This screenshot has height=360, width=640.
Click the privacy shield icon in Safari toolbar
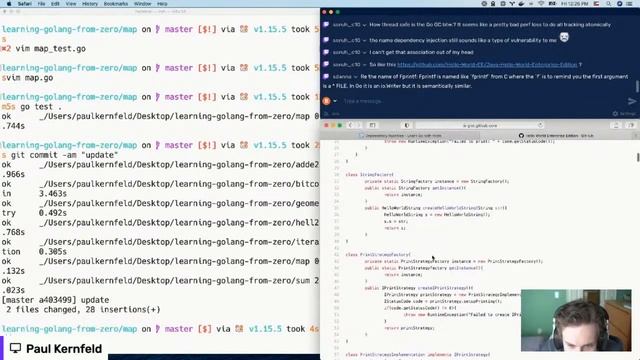[x=407, y=125]
